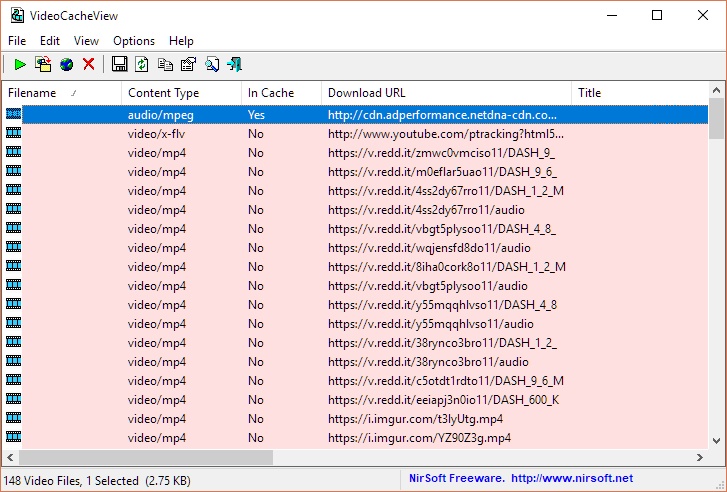Viewport: 727px width, 492px height.
Task: Visit the www.nirsoft.net link in status bar
Action: pos(572,478)
